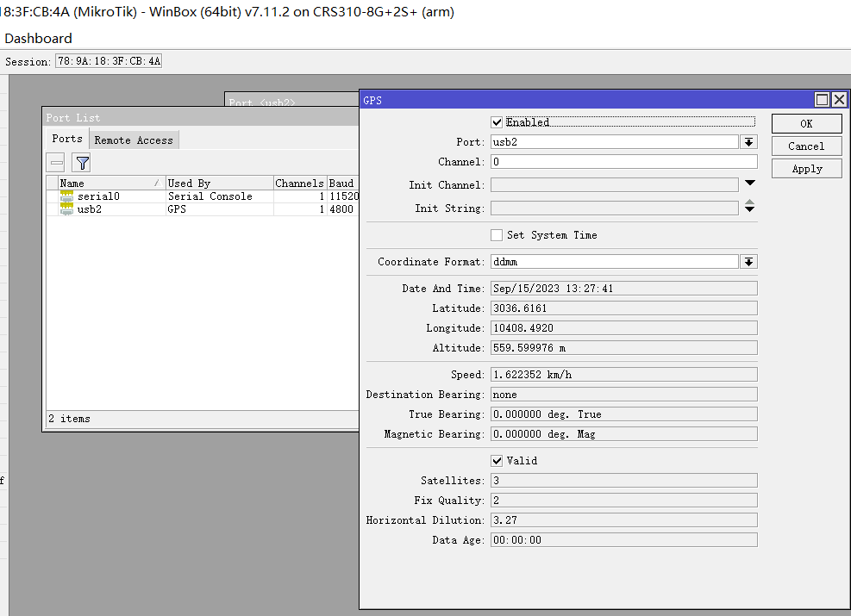Close the GPS window

(x=838, y=100)
